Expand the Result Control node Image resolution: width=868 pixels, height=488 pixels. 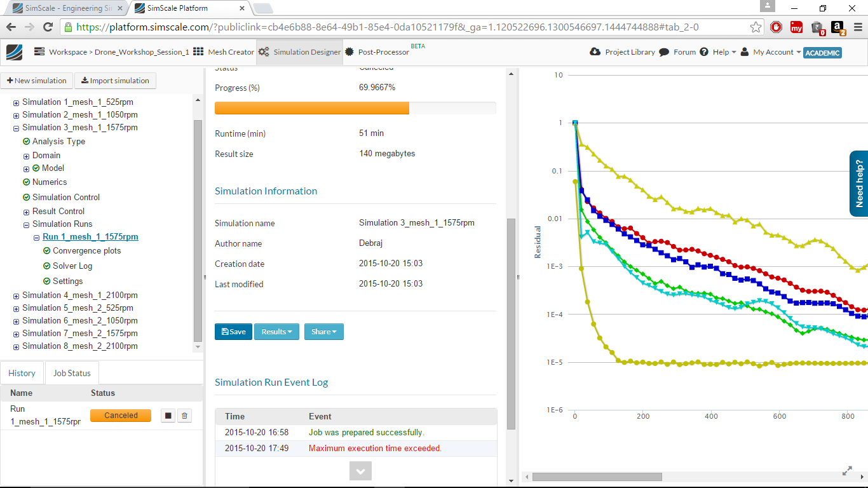27,212
